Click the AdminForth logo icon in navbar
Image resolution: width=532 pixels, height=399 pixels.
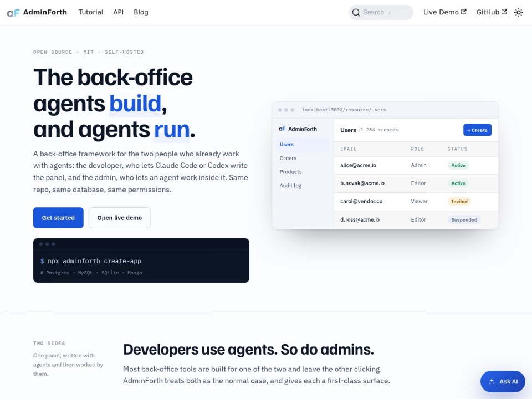[x=13, y=13]
